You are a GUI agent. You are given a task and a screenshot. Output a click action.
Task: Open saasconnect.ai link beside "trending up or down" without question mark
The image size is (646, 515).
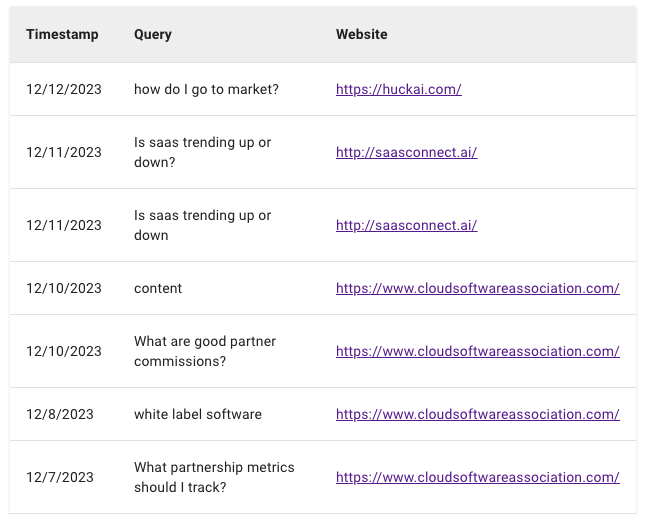tap(406, 225)
